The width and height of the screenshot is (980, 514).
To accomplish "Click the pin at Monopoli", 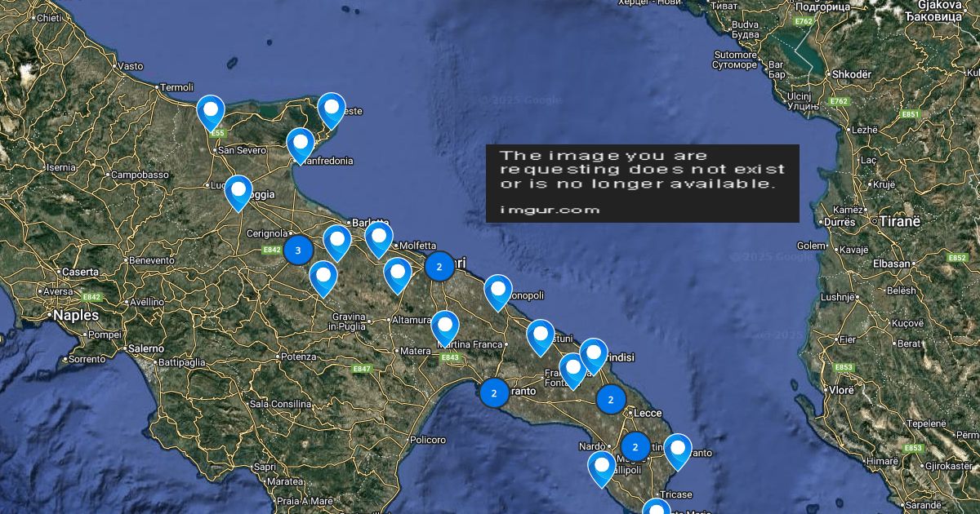I will [x=497, y=291].
